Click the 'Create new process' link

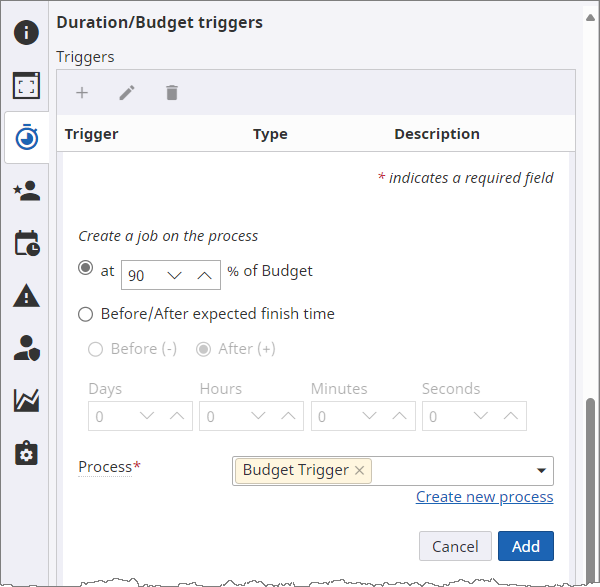pos(484,497)
